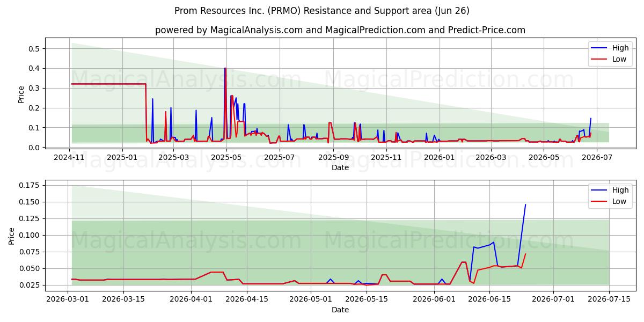644x322 pixels.
Task: Click the '0.4' y-axis tick in top chart
Action: coord(34,69)
